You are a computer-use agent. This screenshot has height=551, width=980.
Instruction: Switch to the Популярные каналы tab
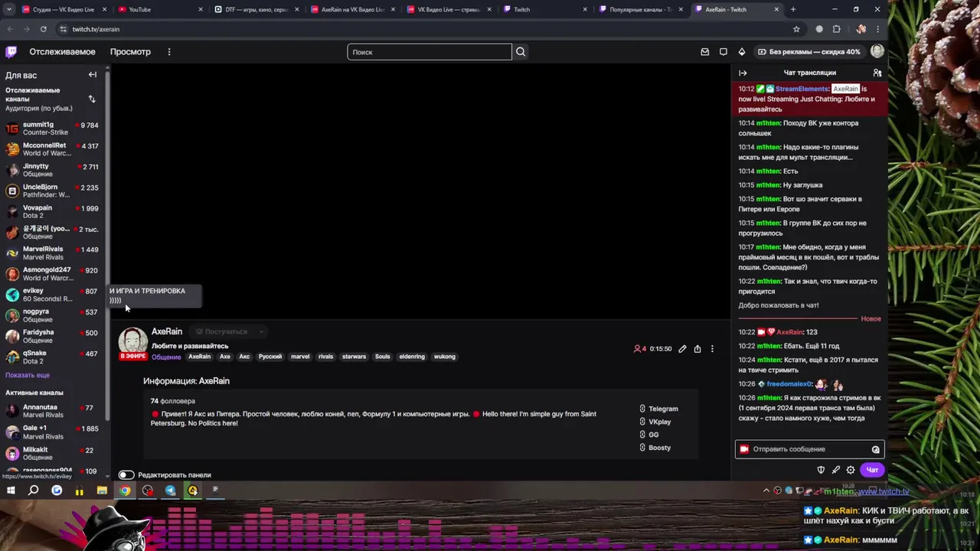[x=641, y=9]
